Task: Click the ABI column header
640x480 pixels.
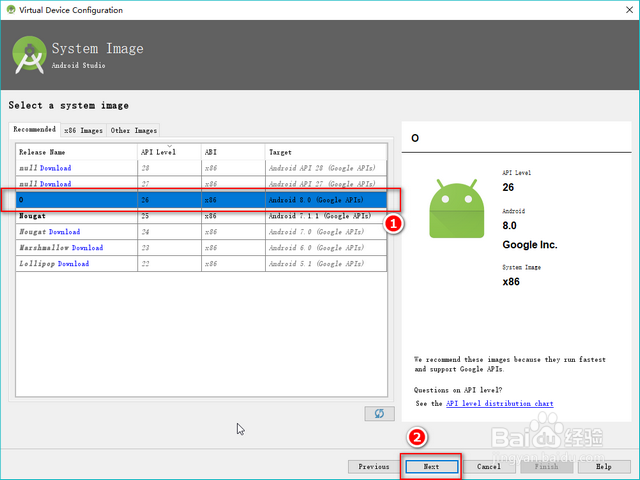Action: pos(233,152)
